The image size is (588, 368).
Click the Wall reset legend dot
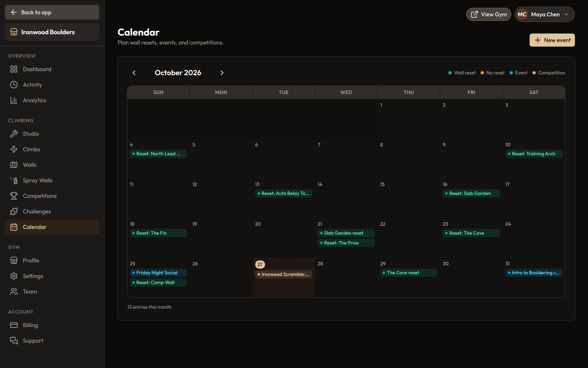450,73
